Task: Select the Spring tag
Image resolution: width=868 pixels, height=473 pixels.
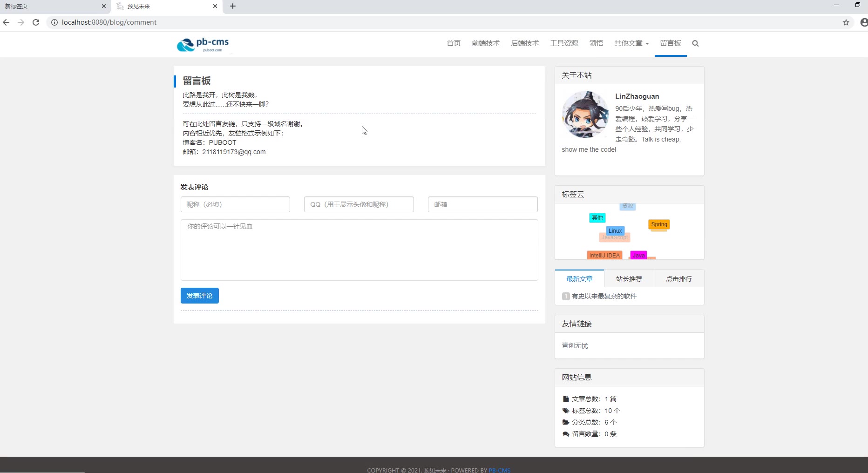Action: coord(659,224)
